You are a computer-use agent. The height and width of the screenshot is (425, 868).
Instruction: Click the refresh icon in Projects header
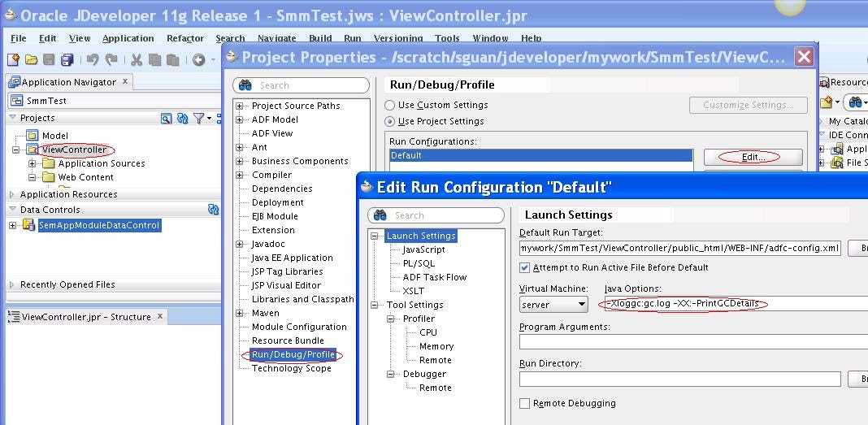click(x=183, y=118)
